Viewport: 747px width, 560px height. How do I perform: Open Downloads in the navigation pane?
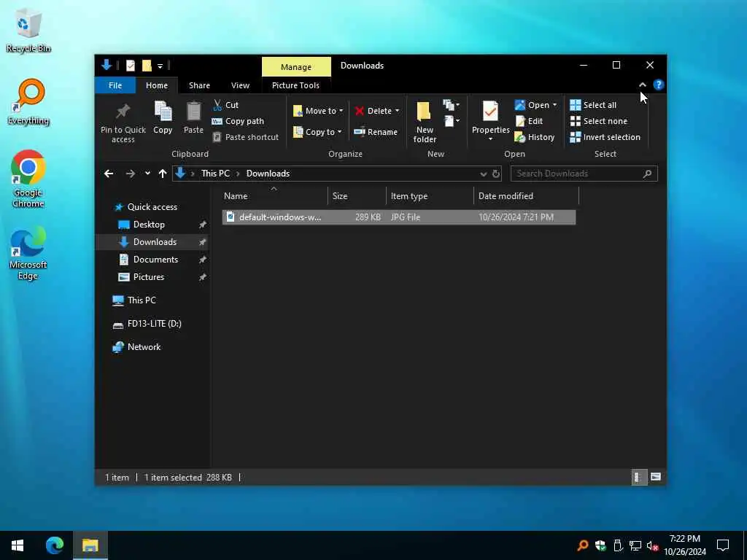[x=155, y=242]
